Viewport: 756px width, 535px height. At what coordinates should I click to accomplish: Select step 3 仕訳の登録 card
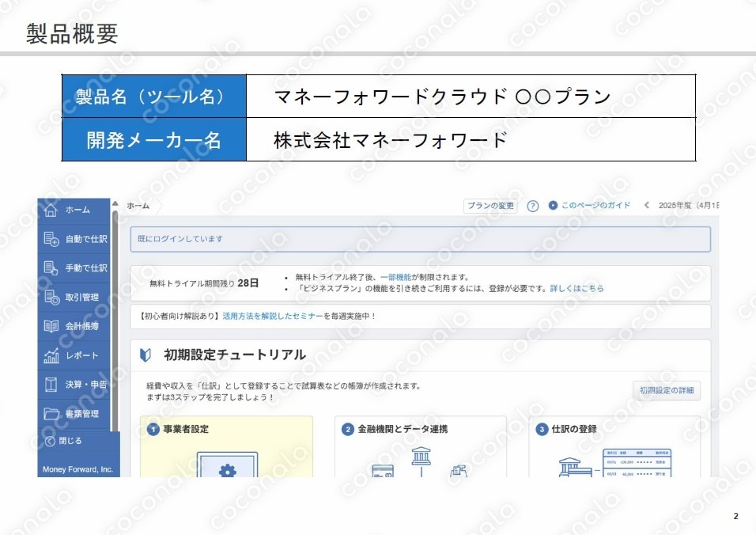pos(614,446)
